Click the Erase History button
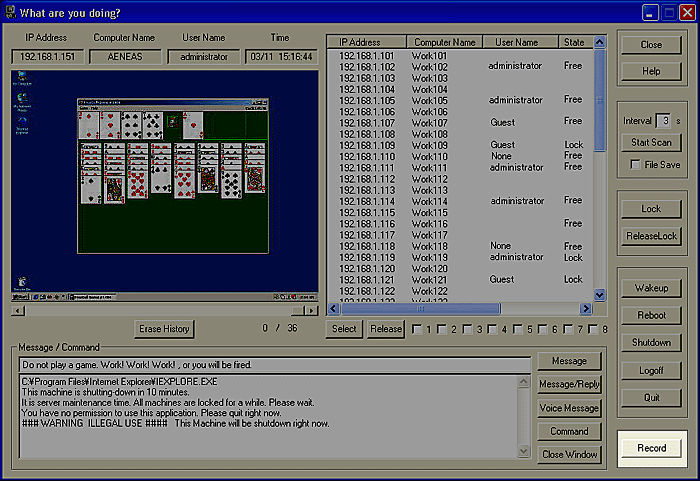 click(x=164, y=329)
